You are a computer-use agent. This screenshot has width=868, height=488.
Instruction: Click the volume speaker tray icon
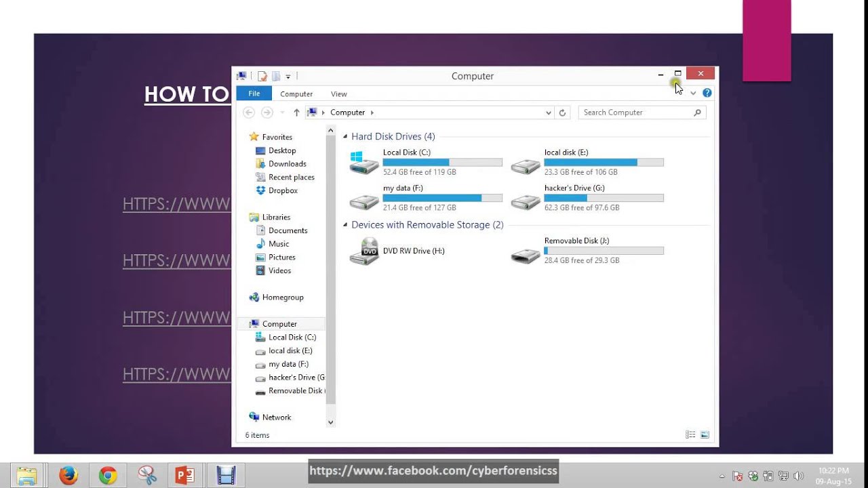[x=798, y=476]
